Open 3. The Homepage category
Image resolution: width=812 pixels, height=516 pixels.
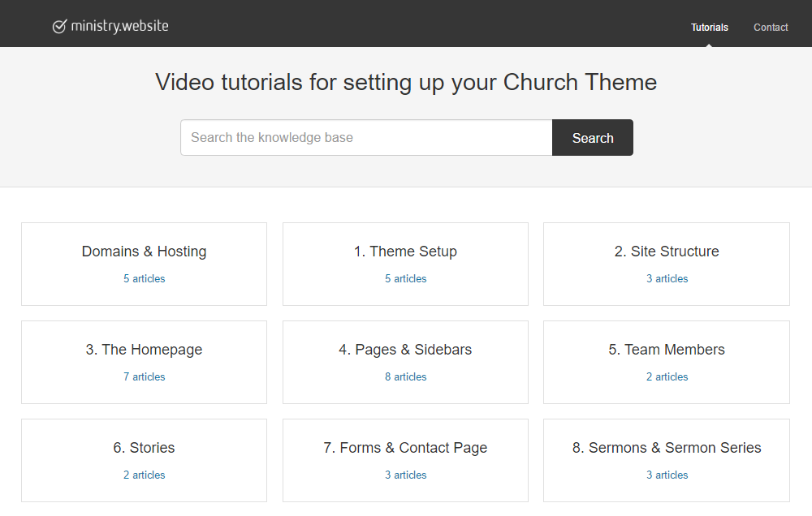pos(144,350)
